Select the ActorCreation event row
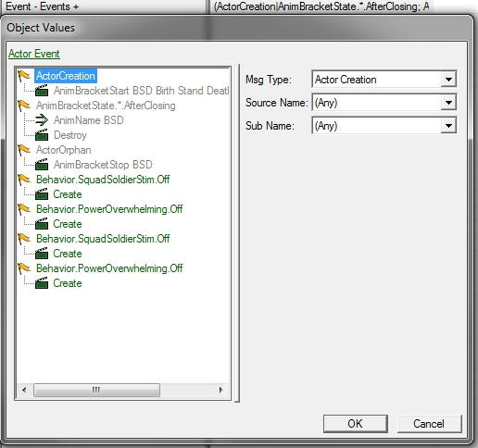Viewport: 478px width, 448px height. tap(66, 76)
